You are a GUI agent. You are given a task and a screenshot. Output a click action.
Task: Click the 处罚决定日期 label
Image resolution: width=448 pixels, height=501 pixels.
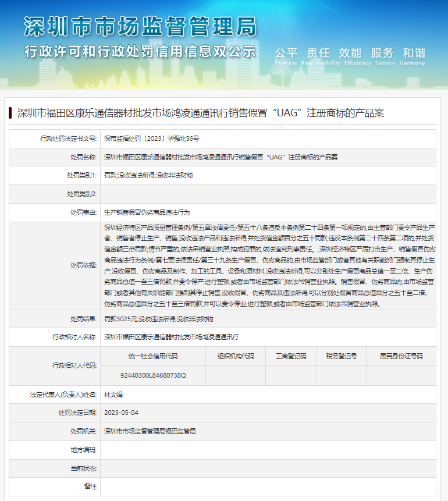(77, 413)
